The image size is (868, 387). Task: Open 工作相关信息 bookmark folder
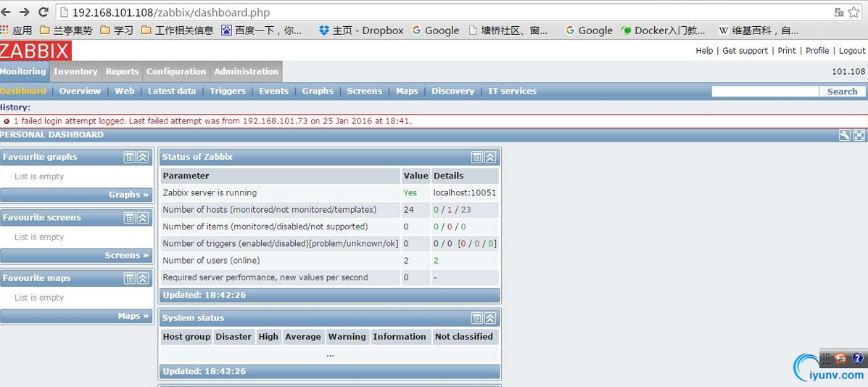tap(177, 30)
